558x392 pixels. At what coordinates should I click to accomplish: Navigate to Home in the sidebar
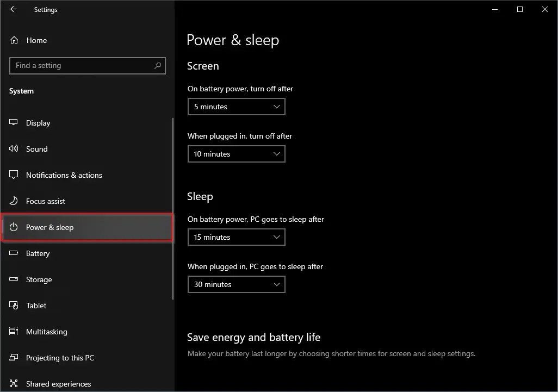click(x=36, y=40)
